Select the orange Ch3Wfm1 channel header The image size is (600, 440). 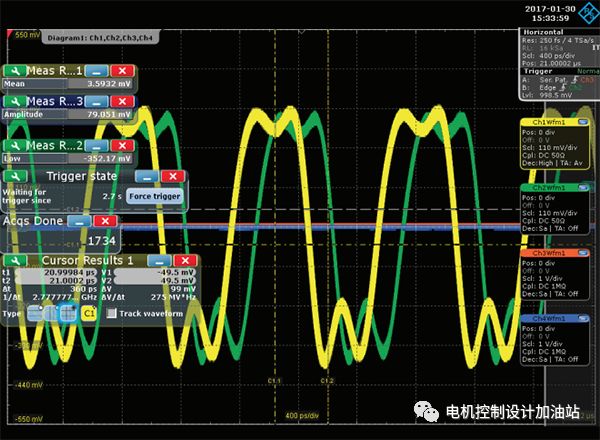click(x=544, y=252)
